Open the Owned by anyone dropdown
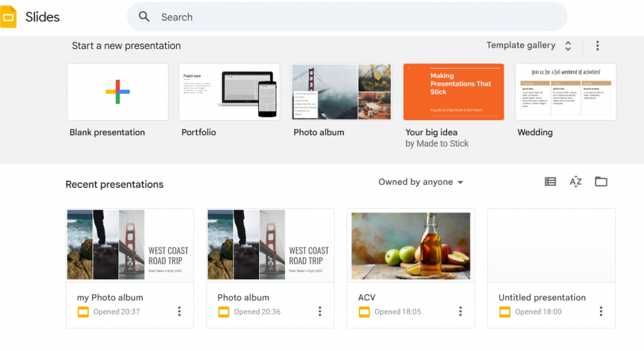Viewport: 644px width, 351px height. [x=421, y=182]
